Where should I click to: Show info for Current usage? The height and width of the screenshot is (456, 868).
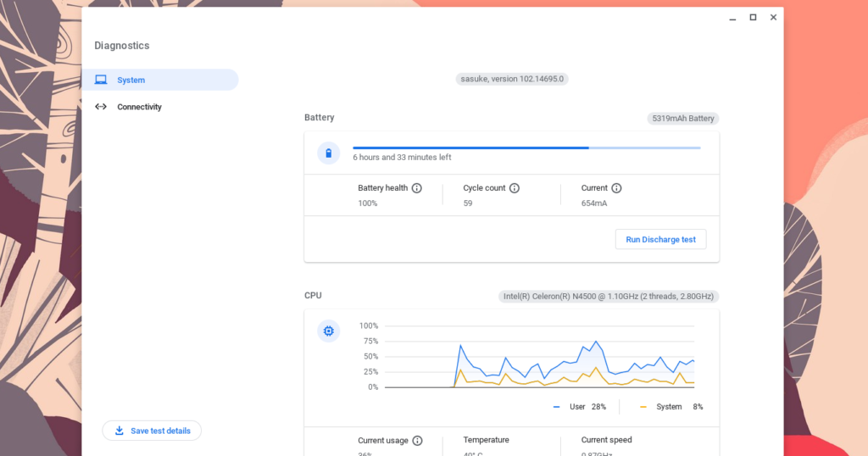(x=417, y=441)
